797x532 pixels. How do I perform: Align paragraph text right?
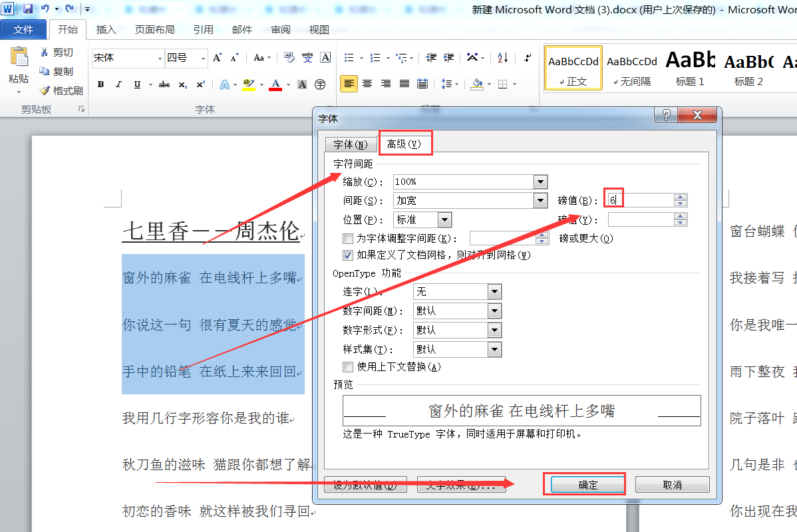tap(386, 83)
